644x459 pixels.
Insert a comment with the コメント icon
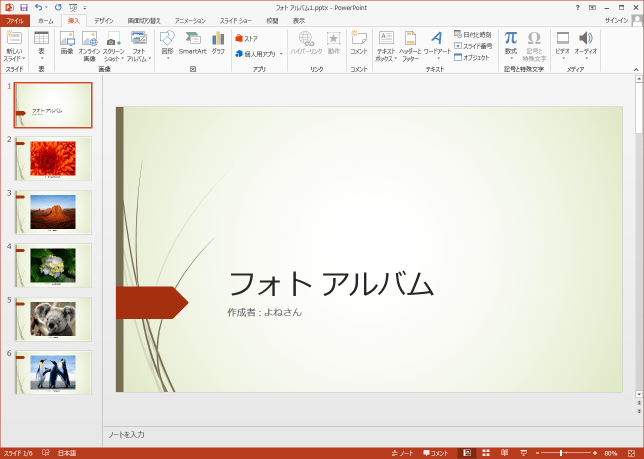coord(358,42)
